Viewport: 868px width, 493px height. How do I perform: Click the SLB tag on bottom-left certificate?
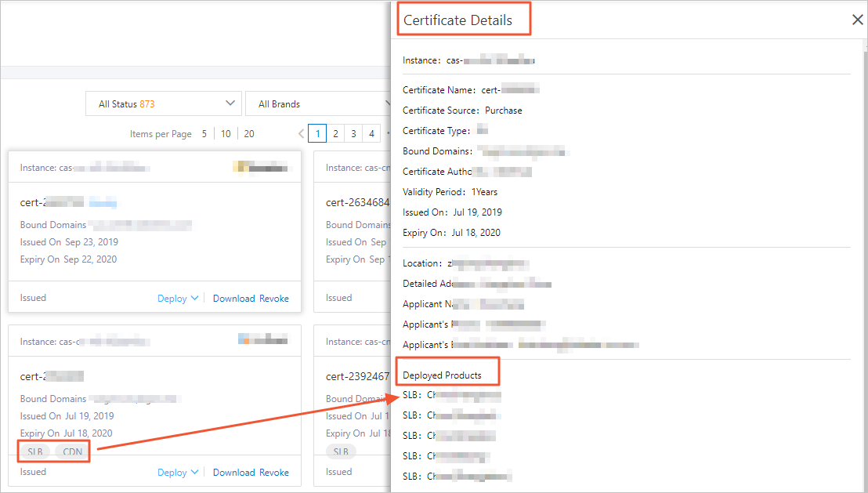click(35, 451)
